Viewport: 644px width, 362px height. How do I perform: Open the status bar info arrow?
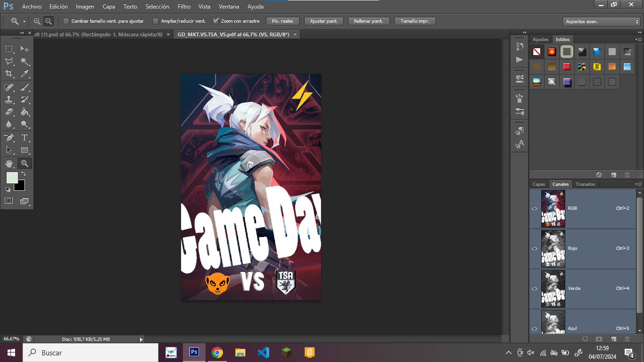point(141,339)
